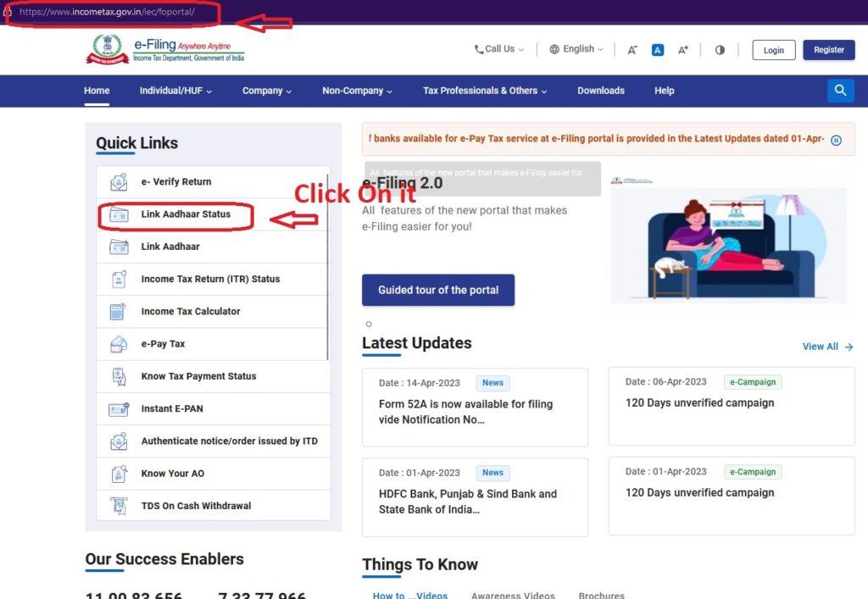Screen dimensions: 868x599
Task: Click the Instant E-PAN icon
Action: tap(119, 409)
